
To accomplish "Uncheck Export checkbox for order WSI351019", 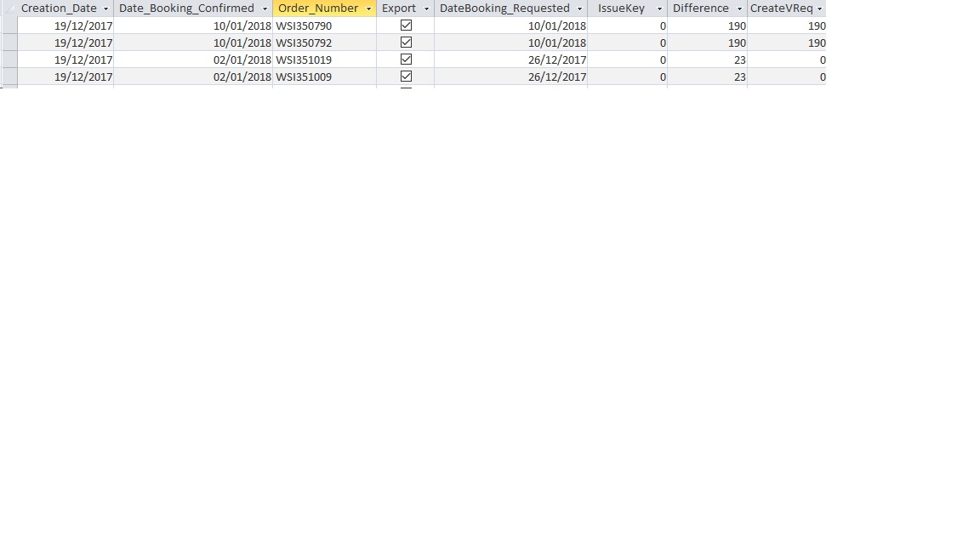I will point(406,59).
